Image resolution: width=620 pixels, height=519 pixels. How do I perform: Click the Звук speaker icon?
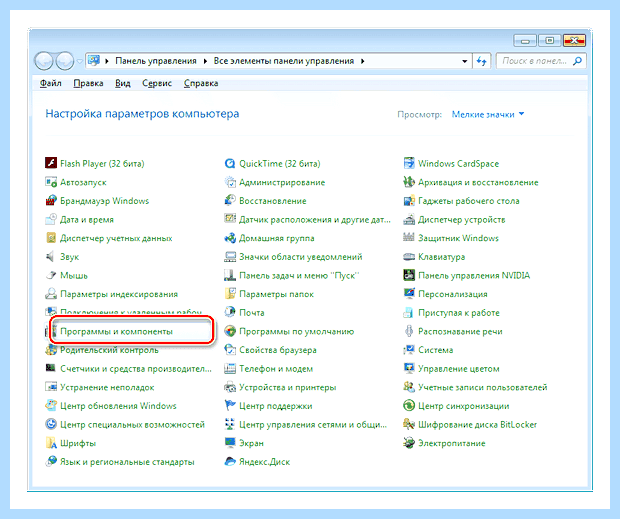click(51, 257)
